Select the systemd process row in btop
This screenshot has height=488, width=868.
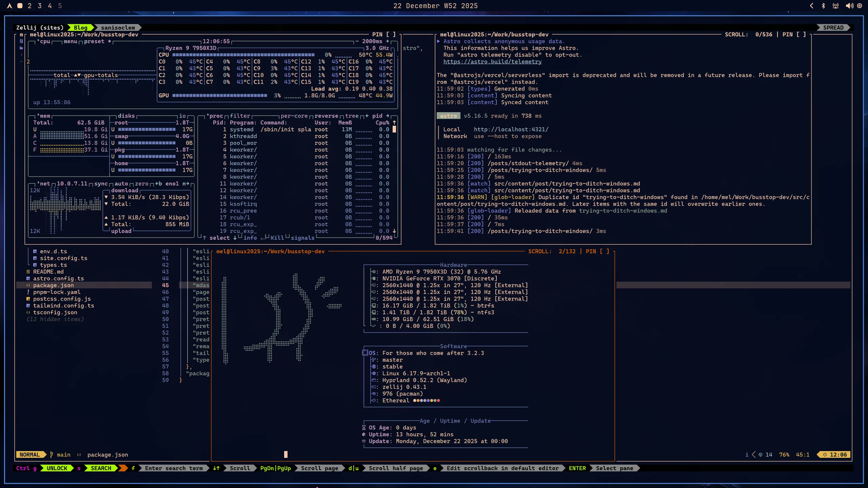click(x=242, y=129)
